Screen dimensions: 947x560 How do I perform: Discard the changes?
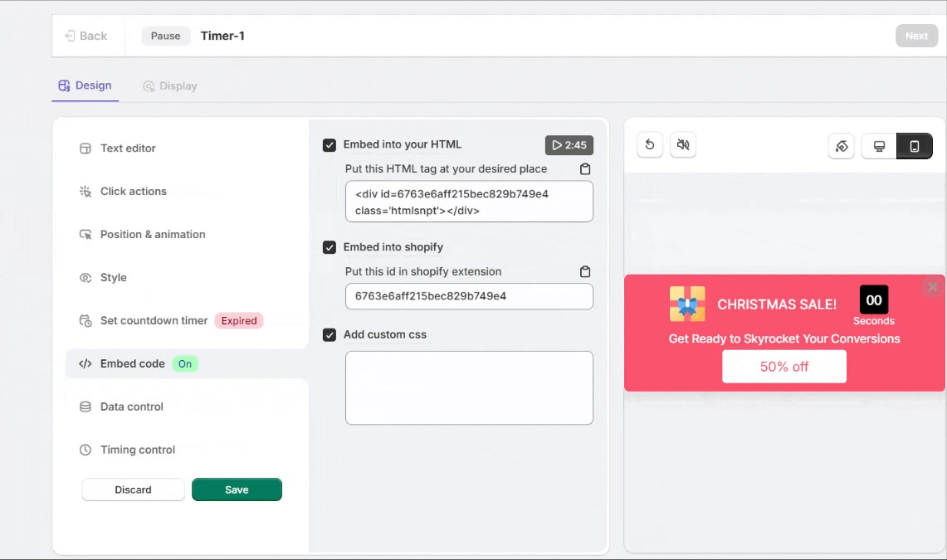click(x=133, y=489)
